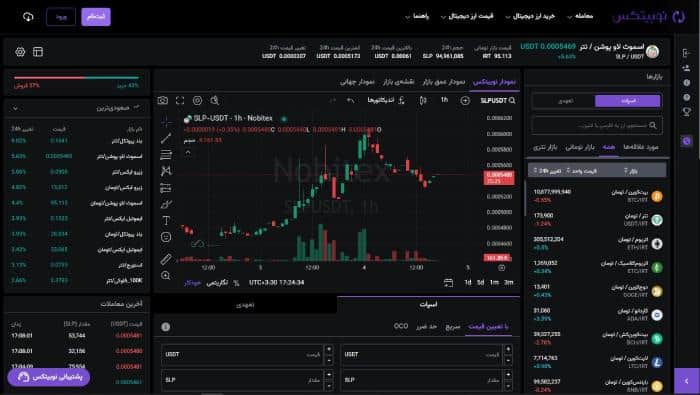Take a chart snapshot with camera icon

(x=162, y=100)
